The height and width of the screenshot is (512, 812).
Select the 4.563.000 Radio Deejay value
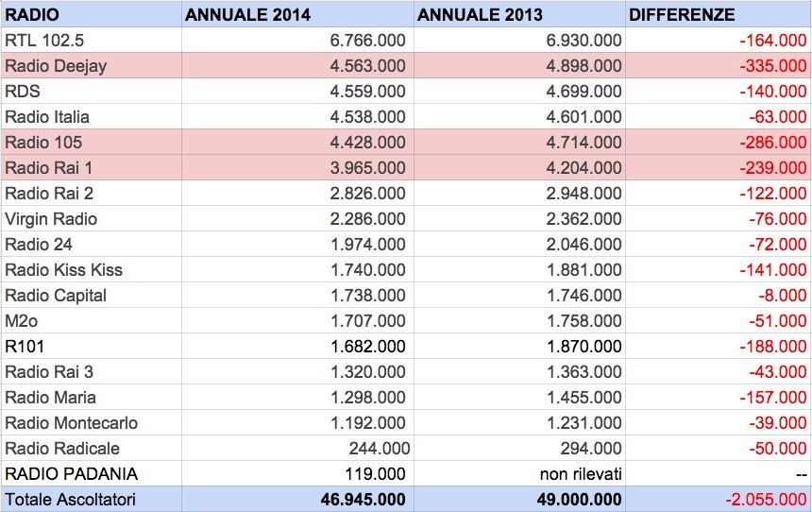(x=367, y=66)
